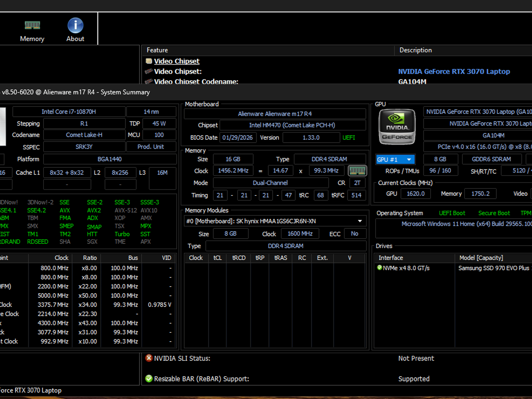Screen dimensions: 532x399
Task: Click the NVMe x4 8.0 GT/s interface entry
Action: (x=406, y=268)
